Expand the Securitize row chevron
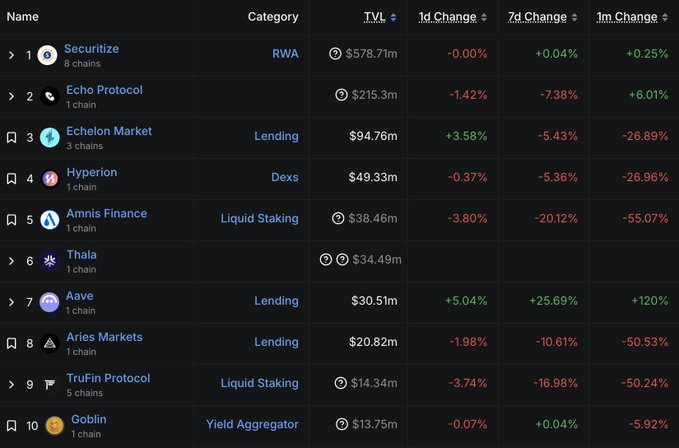Screen dimensions: 679x448 tap(12, 55)
